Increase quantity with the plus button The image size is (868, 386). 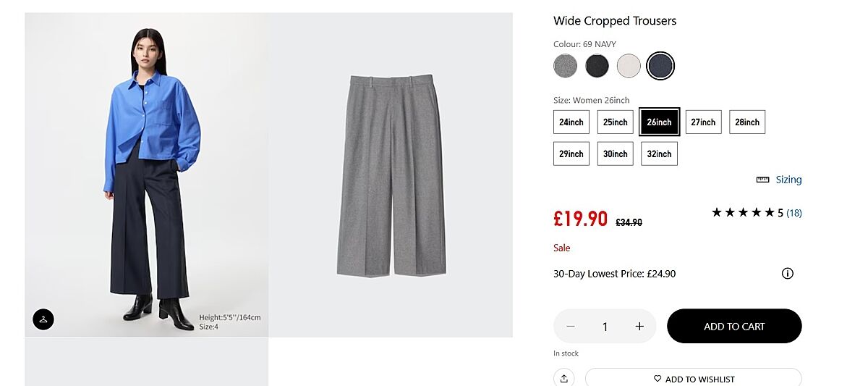[639, 327]
